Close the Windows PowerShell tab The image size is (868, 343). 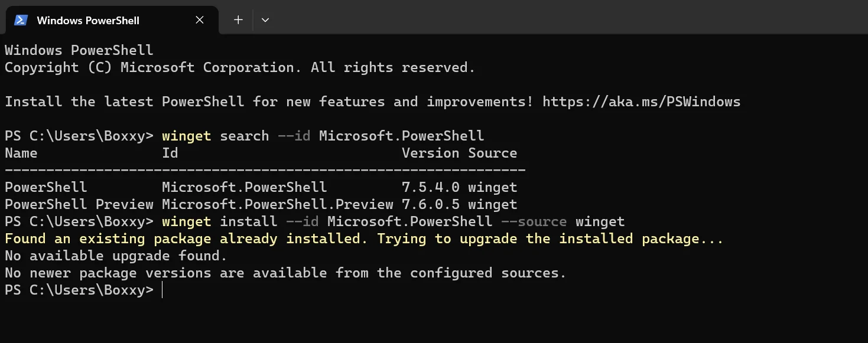pos(200,20)
